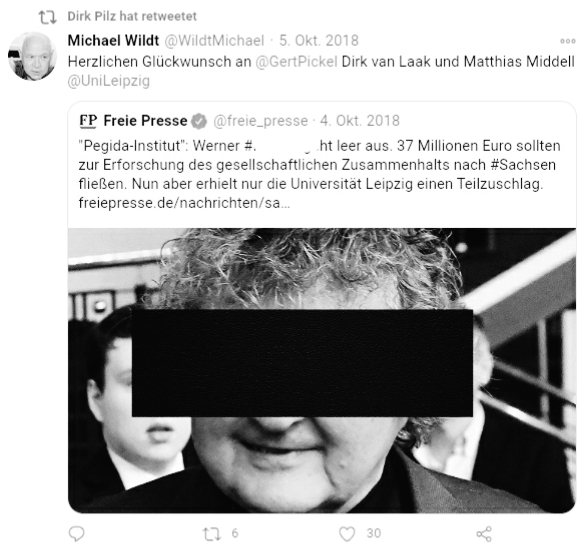The height and width of the screenshot is (548, 587).
Task: Open the share icon below the tweet
Action: (484, 534)
